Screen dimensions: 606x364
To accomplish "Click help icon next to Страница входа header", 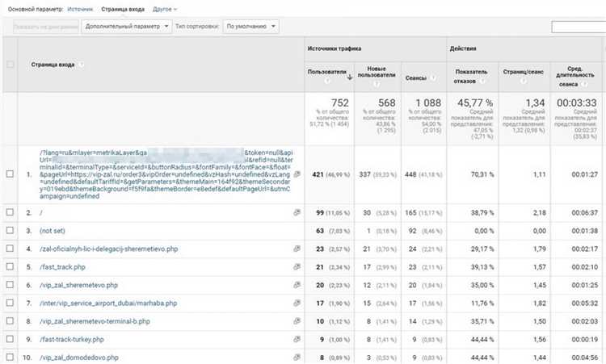I will pos(82,64).
